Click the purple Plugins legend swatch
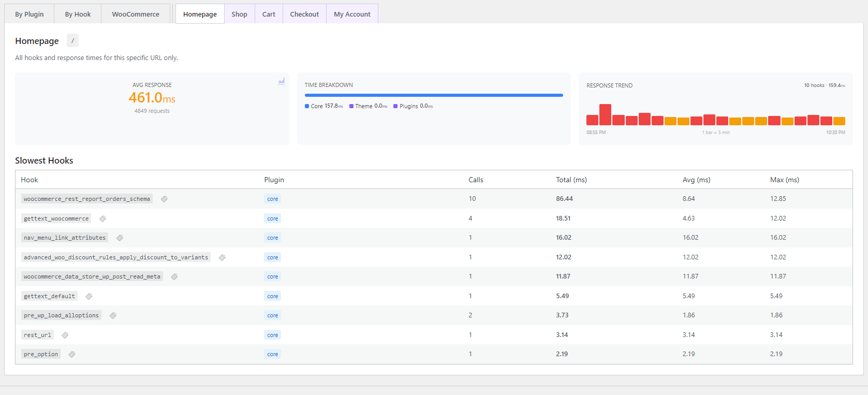 coord(395,106)
